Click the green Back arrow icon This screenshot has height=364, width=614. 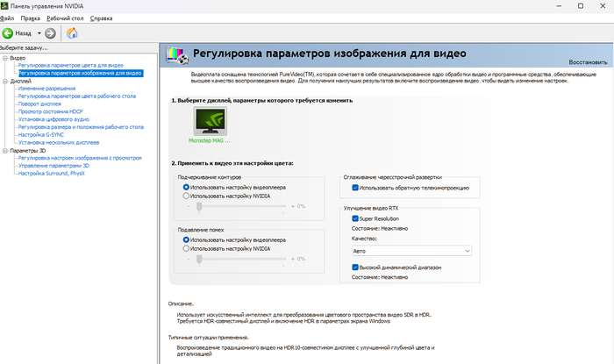tap(8, 33)
